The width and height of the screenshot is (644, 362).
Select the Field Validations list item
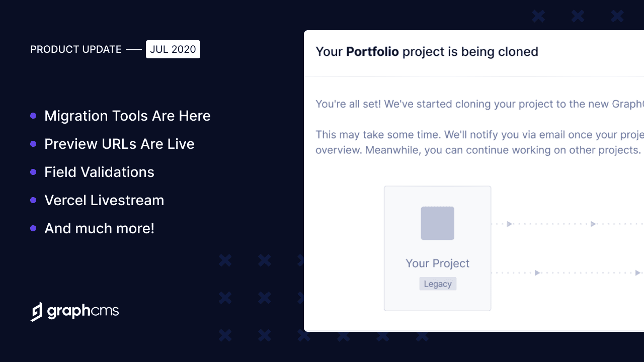click(x=99, y=172)
